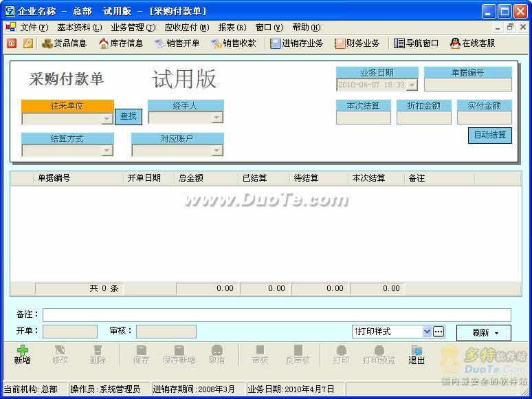532x399 pixels.
Task: Click the 待结算 column header
Action: [x=319, y=178]
